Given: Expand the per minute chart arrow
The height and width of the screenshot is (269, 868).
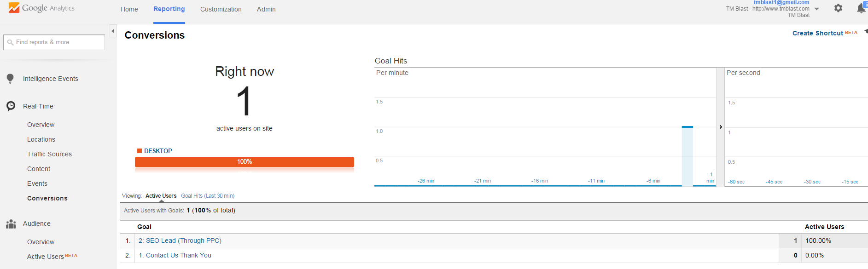Looking at the screenshot, I should coord(721,127).
